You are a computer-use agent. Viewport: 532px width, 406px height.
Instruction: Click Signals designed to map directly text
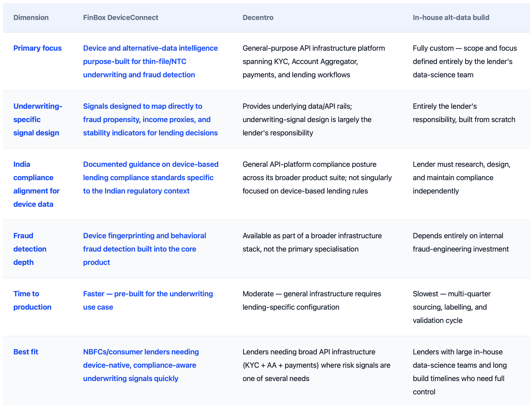[x=150, y=119]
